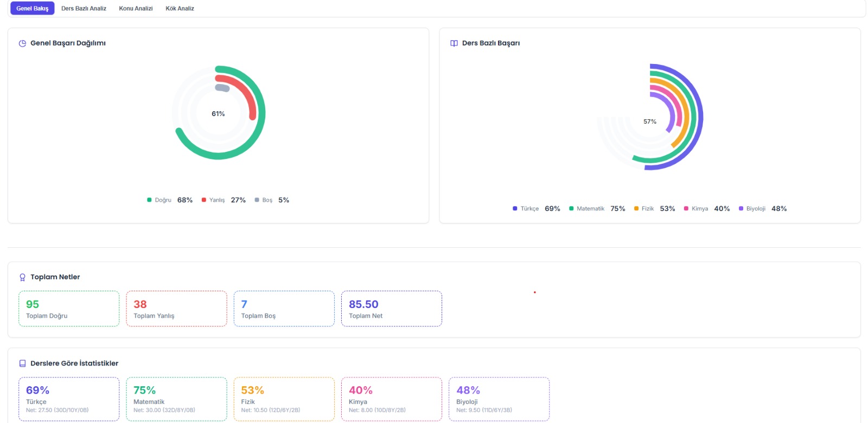Click the Biyoloji 48% statistics card
This screenshot has width=868, height=423.
point(499,399)
